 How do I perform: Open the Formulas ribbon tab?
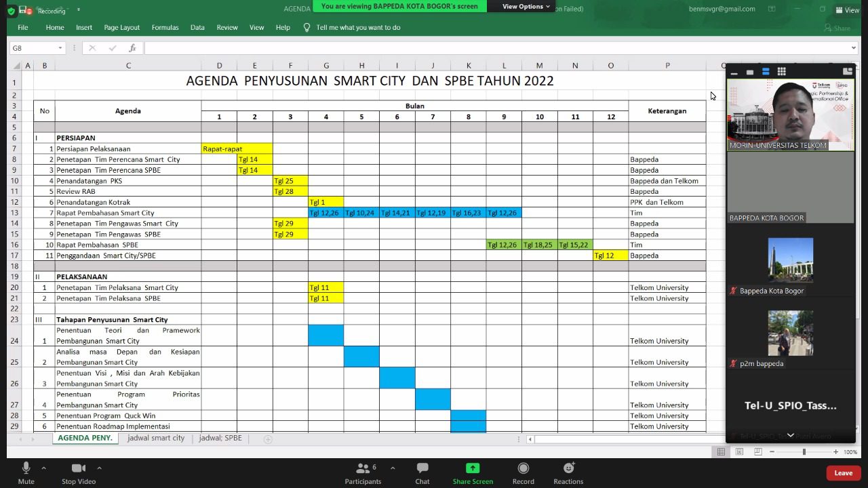[165, 28]
